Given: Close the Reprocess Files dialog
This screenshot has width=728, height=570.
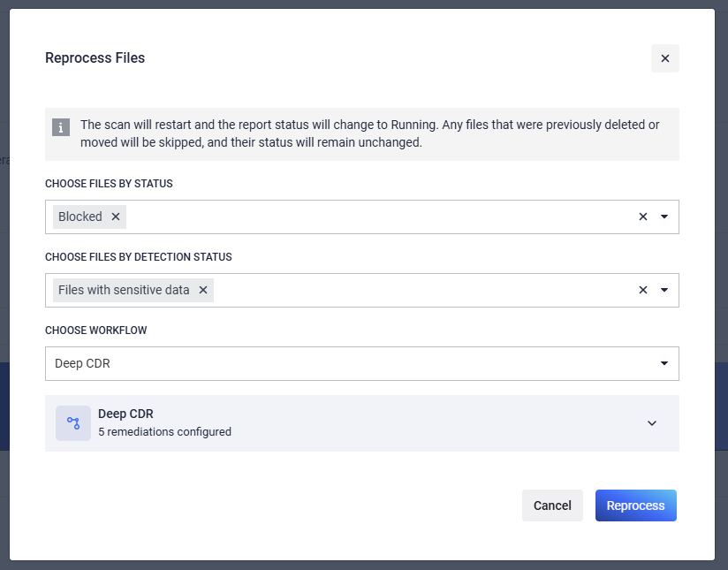Looking at the screenshot, I should tap(664, 58).
